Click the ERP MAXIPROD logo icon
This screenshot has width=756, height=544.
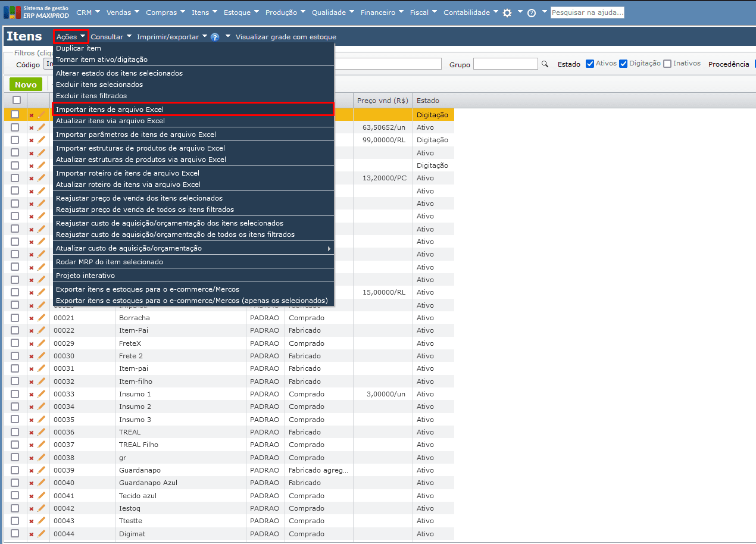[12, 12]
